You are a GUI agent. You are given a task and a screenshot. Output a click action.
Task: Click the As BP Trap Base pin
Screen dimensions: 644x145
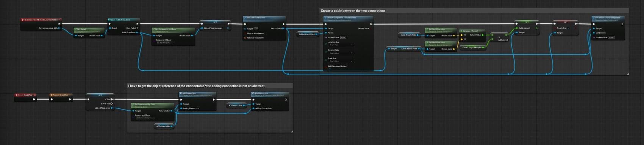[137, 32]
